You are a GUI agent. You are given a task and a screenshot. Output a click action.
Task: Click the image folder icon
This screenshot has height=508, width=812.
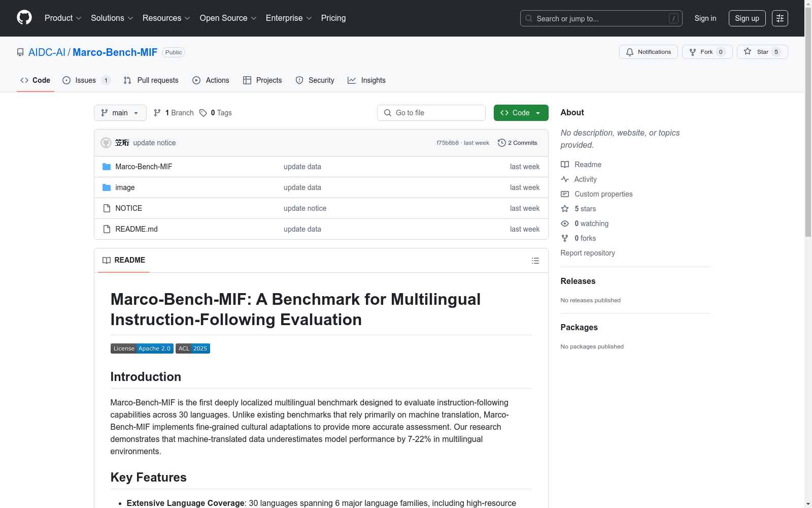point(107,187)
